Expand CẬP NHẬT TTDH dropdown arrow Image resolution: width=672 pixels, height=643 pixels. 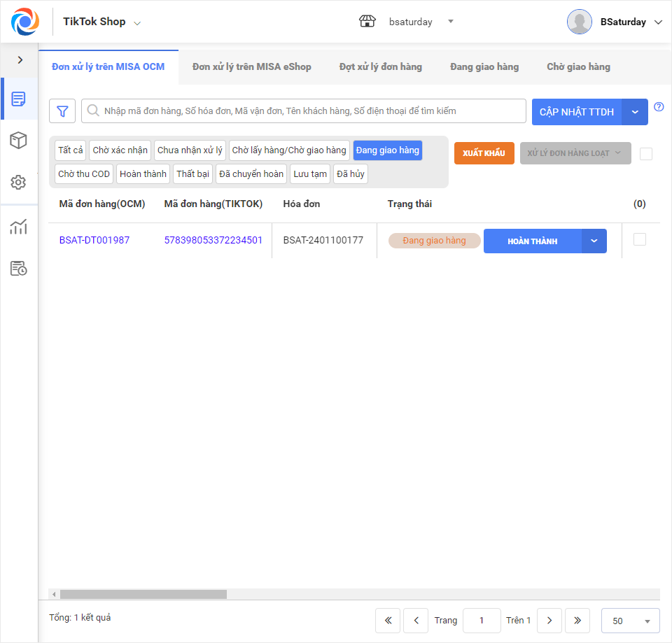[x=635, y=112]
